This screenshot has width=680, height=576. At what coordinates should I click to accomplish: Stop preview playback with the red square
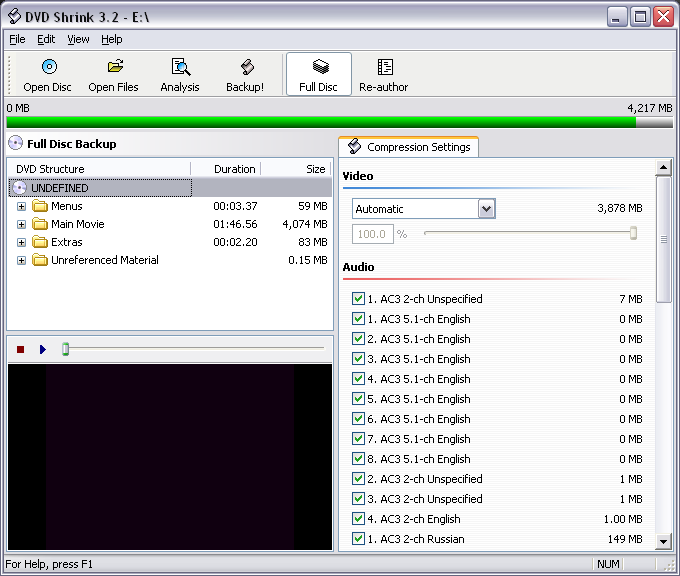click(20, 349)
